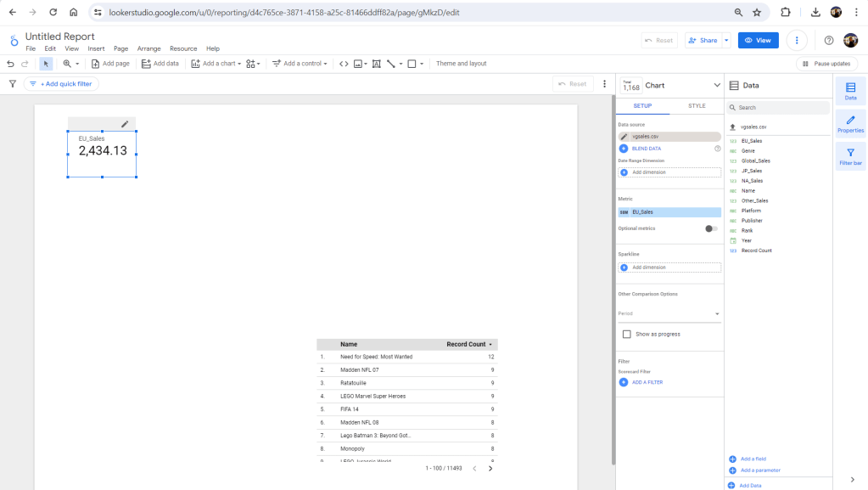Click the filter funnel icon by quick filter

tap(12, 84)
